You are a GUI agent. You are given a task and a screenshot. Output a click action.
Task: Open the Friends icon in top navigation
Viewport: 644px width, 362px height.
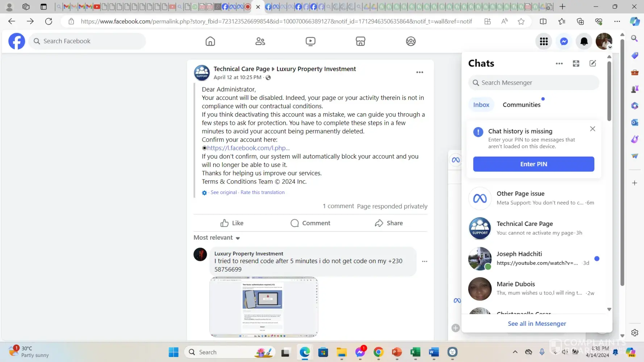point(260,41)
